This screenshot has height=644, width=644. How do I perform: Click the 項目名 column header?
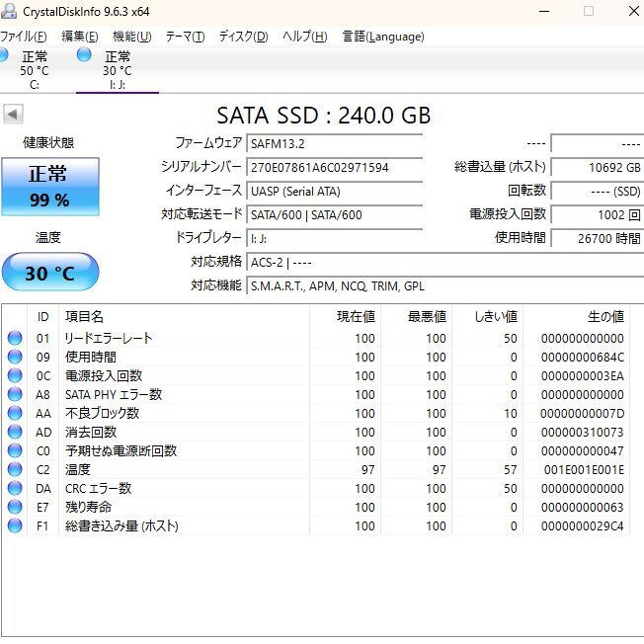tap(184, 317)
